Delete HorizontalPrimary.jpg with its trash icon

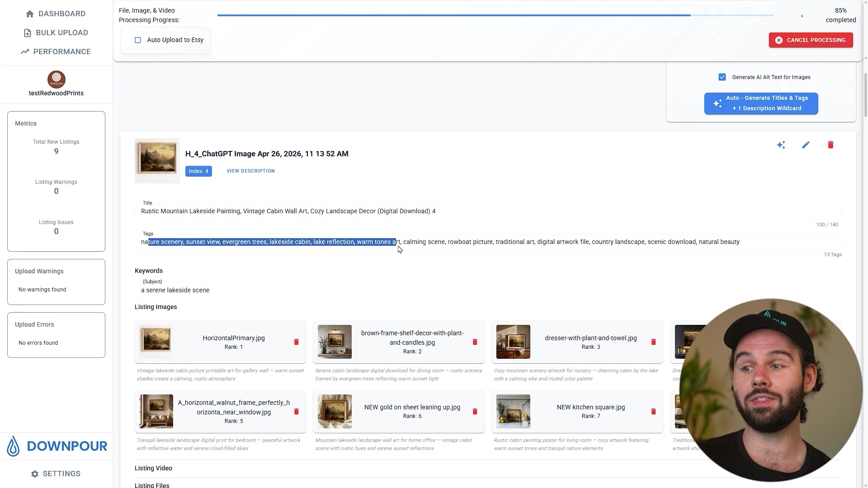[x=297, y=342]
